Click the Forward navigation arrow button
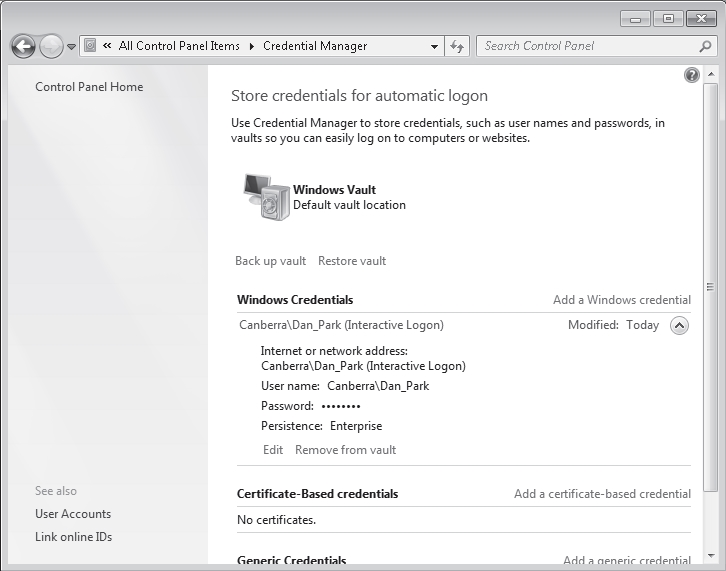The width and height of the screenshot is (726, 571). coord(51,46)
